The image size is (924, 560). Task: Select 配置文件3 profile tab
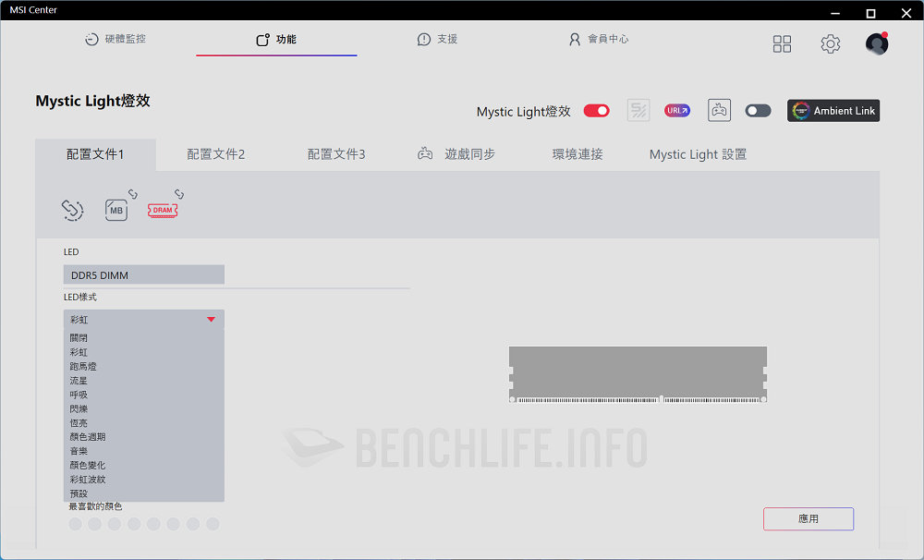(336, 154)
